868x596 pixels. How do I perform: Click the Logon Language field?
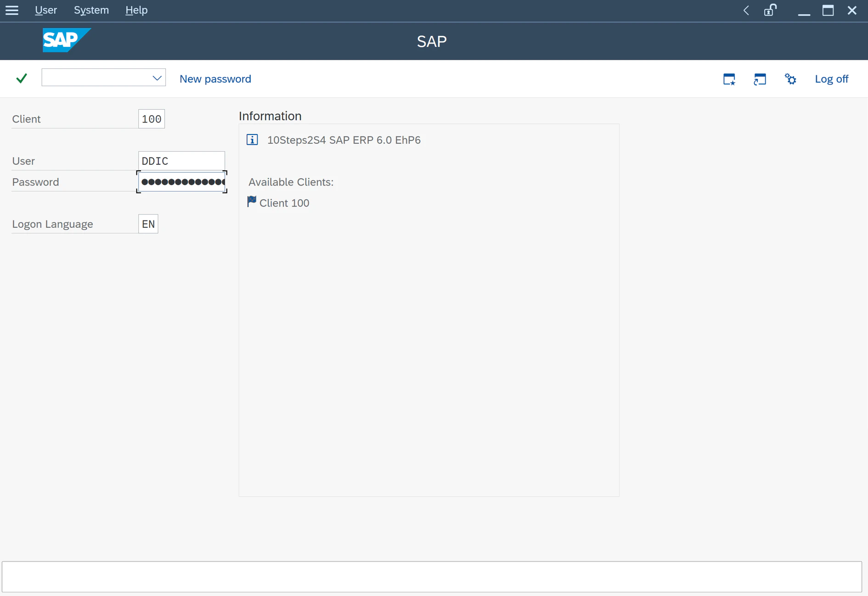(x=148, y=224)
